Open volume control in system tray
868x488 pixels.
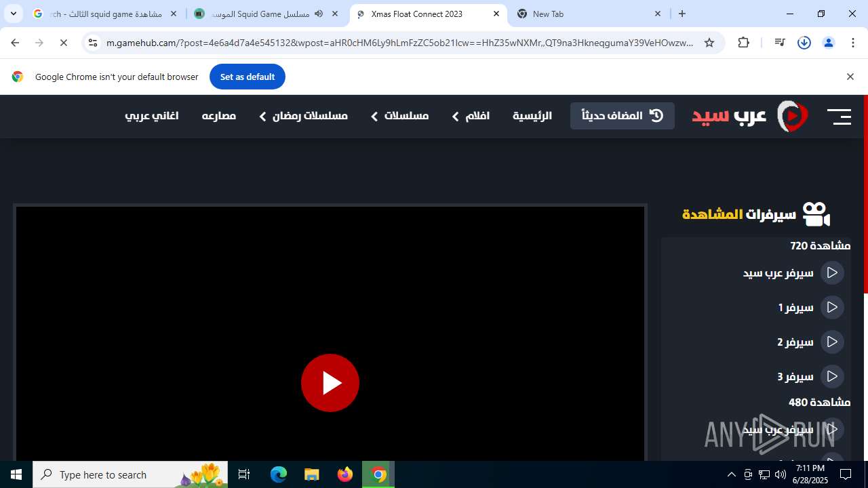(780, 474)
